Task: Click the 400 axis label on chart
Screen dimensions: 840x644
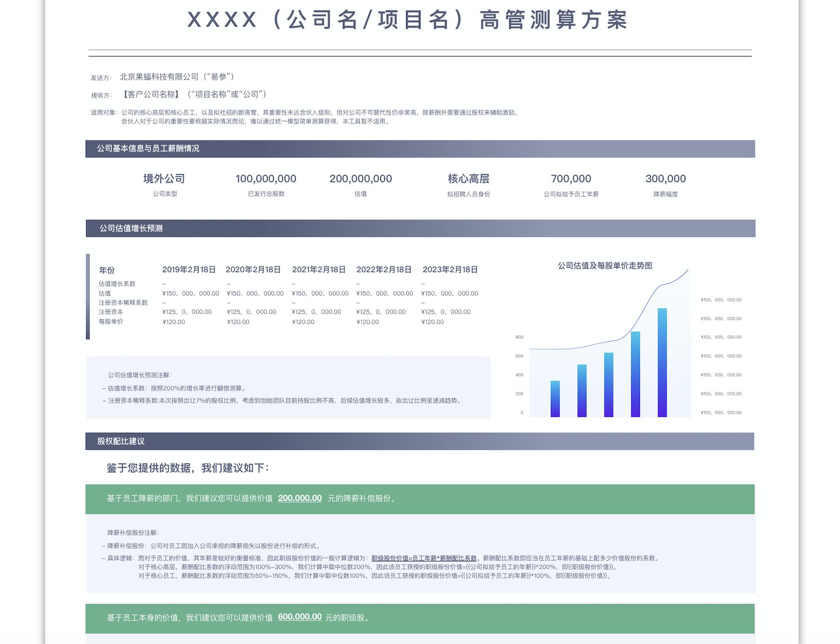Action: pos(519,375)
